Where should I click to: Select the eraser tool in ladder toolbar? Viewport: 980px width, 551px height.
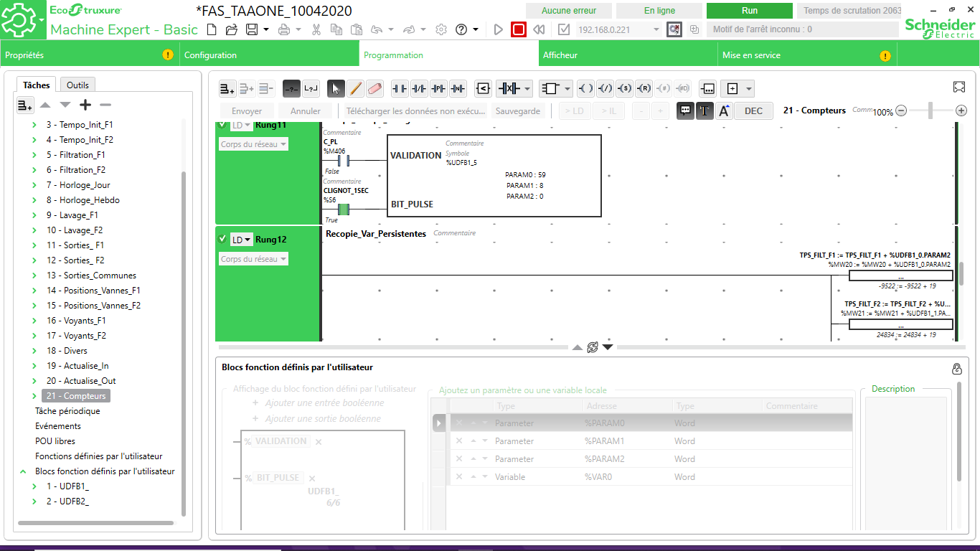(x=375, y=89)
